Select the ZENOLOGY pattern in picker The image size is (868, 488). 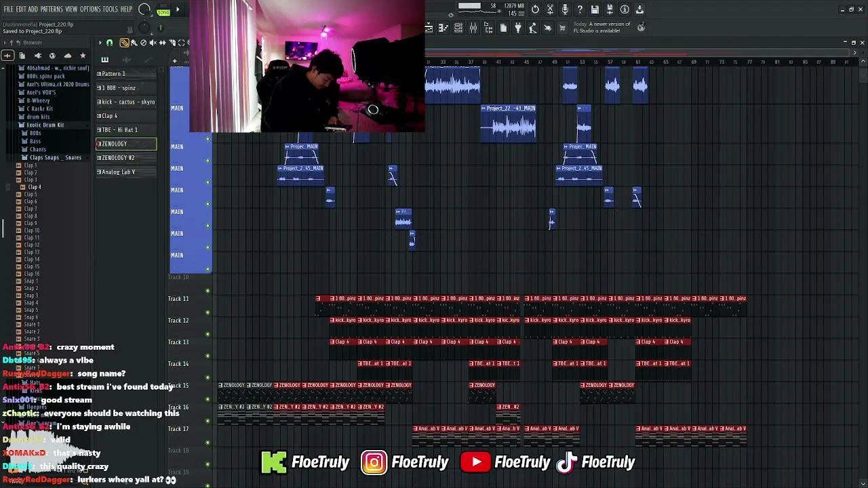(x=126, y=144)
